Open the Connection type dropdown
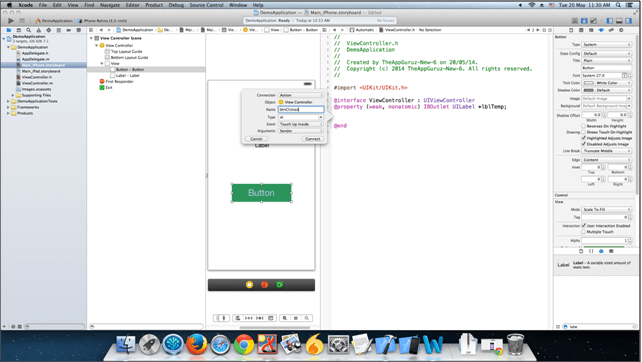 click(x=301, y=95)
